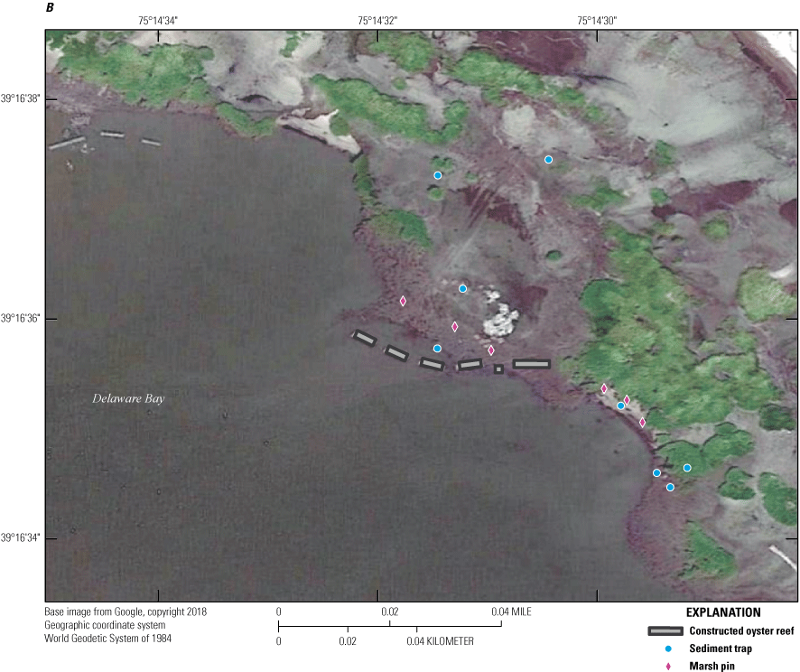Click the sediment trap beside the white rock pile

click(462, 289)
